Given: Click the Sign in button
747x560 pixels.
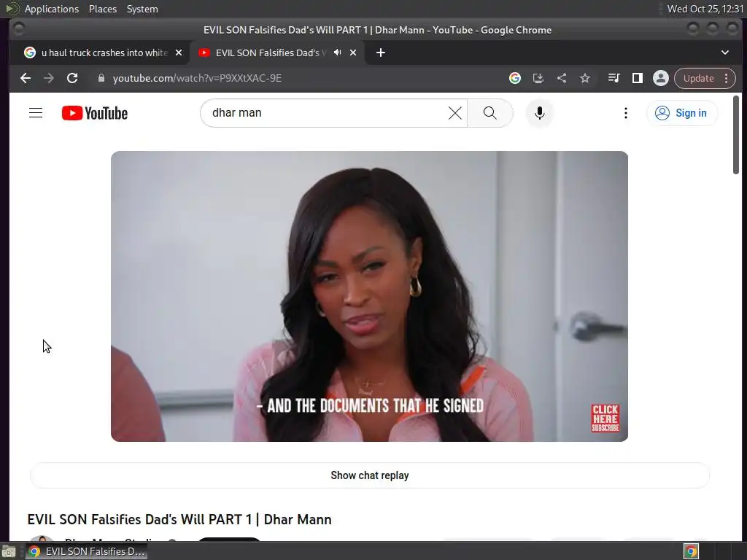Looking at the screenshot, I should [682, 113].
